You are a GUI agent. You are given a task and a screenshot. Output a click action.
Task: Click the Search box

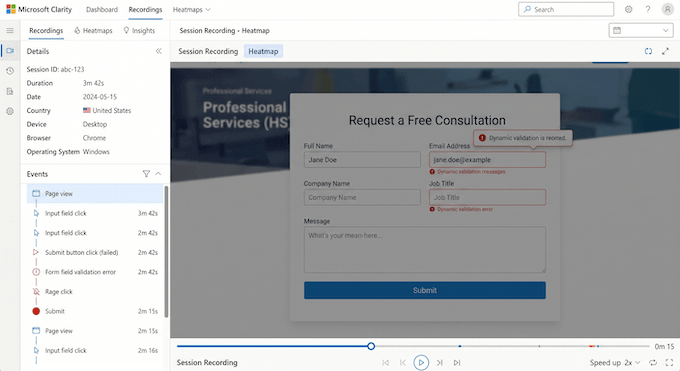(566, 9)
